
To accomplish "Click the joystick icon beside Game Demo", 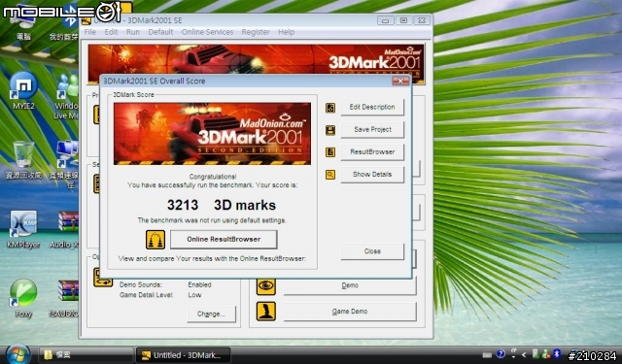I will point(265,312).
